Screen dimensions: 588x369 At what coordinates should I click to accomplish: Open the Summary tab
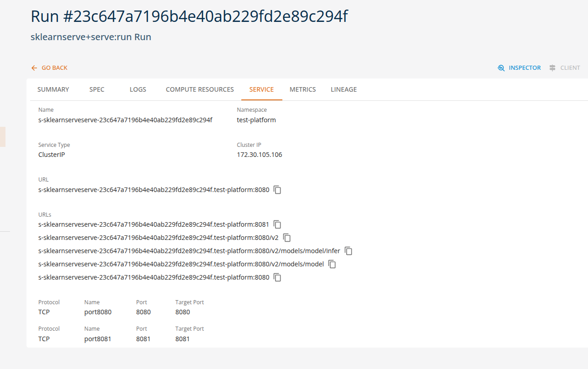53,89
